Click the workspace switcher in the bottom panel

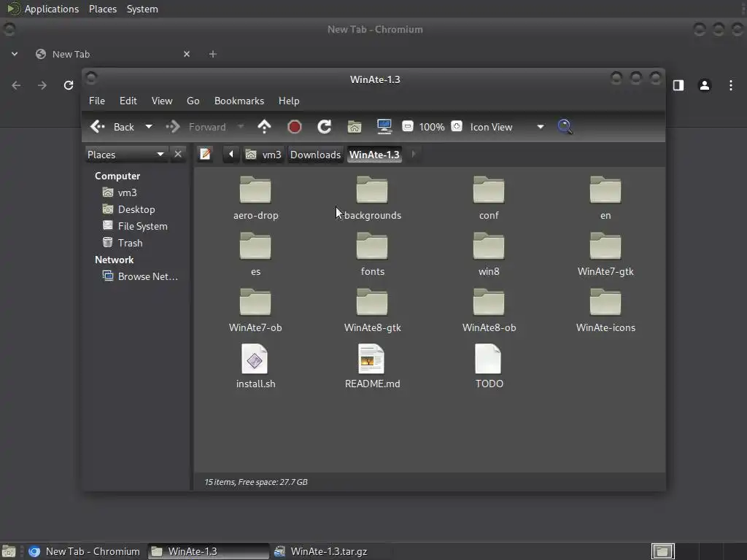pyautogui.click(x=662, y=551)
